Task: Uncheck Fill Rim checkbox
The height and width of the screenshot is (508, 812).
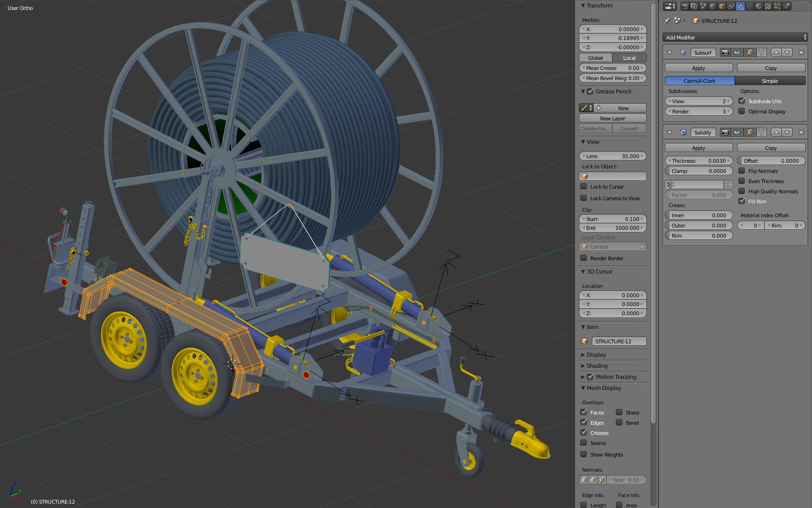Action: (x=741, y=201)
